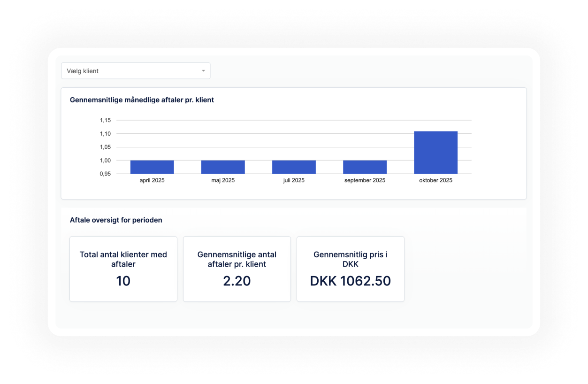Click the "september 2025" axis label

pos(365,180)
